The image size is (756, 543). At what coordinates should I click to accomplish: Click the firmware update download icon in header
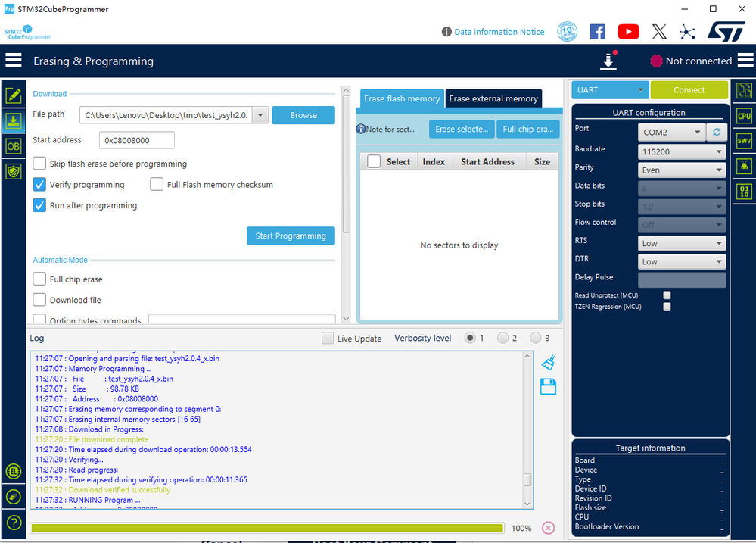pyautogui.click(x=608, y=61)
